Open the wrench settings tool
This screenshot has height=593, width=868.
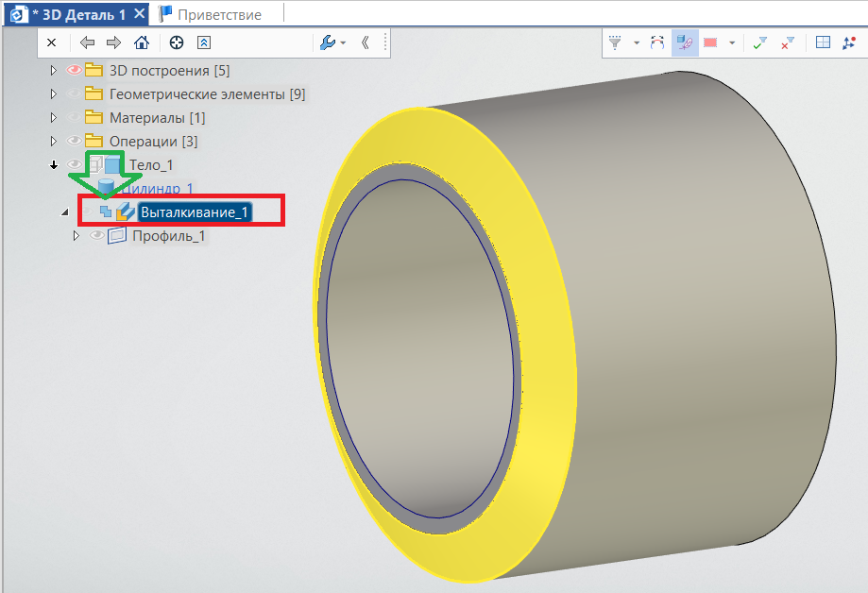[328, 42]
